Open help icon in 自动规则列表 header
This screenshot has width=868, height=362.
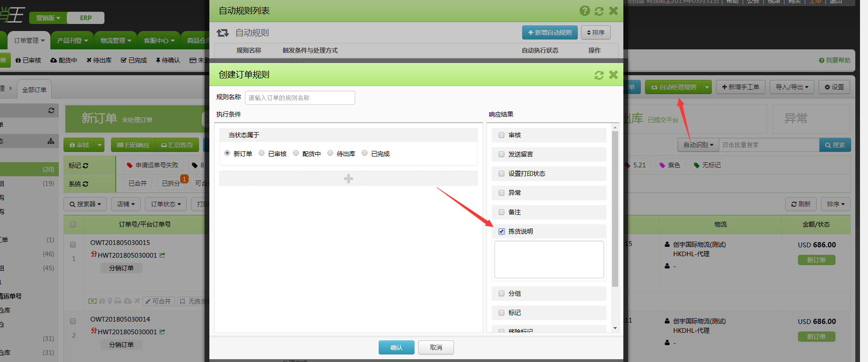[x=585, y=11]
